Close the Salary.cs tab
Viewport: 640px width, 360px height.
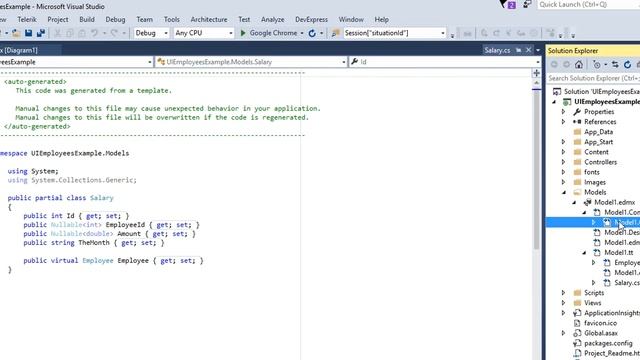[x=529, y=50]
